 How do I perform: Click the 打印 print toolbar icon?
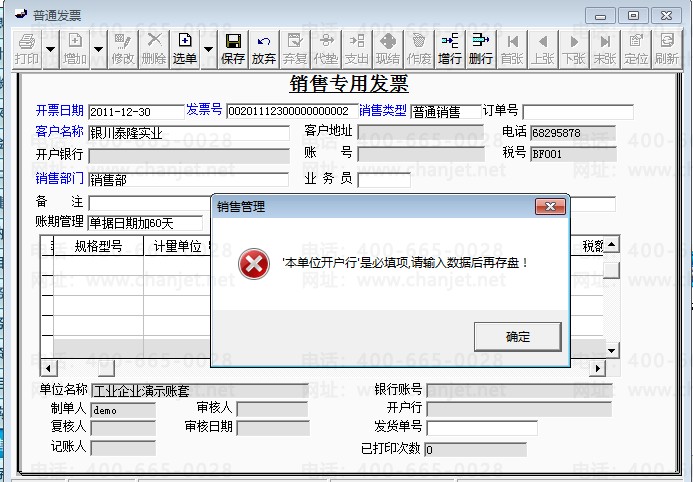click(x=27, y=49)
